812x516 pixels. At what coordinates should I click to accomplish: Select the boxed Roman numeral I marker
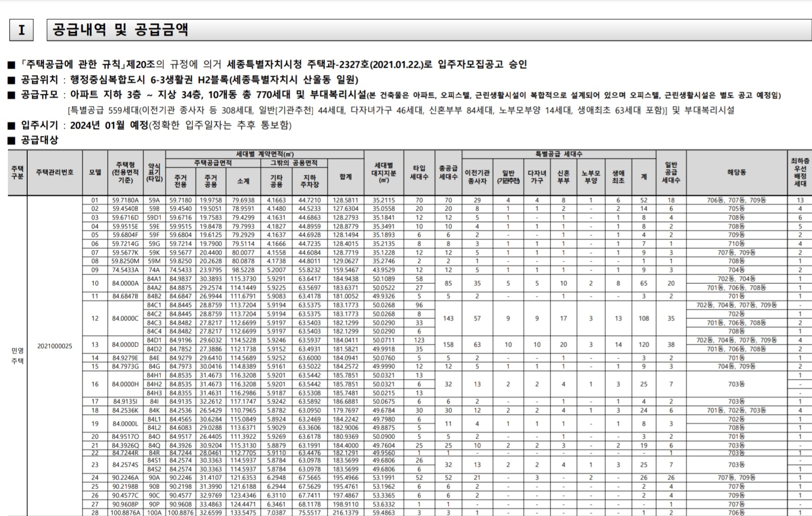[21, 30]
